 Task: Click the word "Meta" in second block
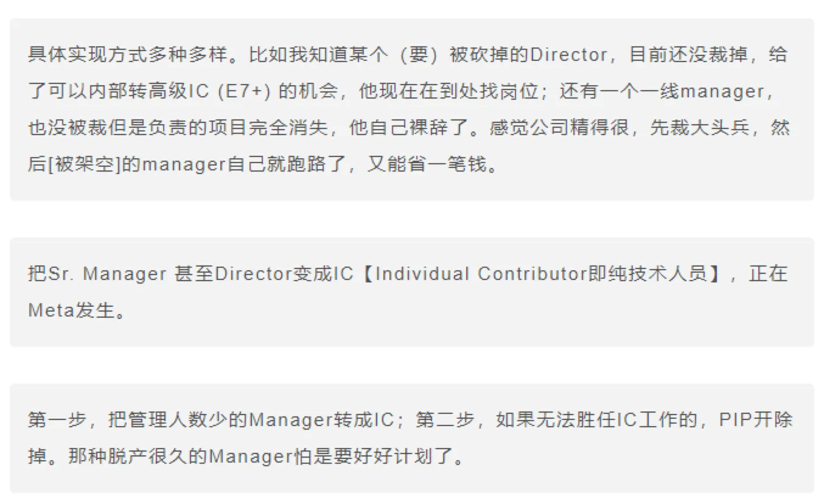point(51,310)
